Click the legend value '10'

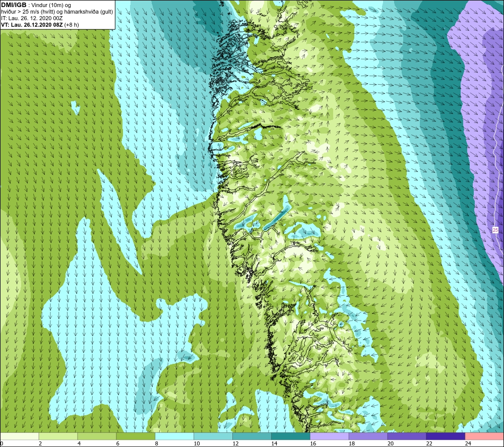tap(197, 443)
